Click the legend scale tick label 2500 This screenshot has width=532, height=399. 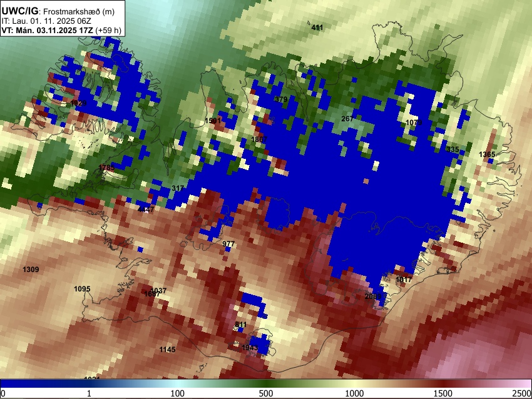click(522, 393)
